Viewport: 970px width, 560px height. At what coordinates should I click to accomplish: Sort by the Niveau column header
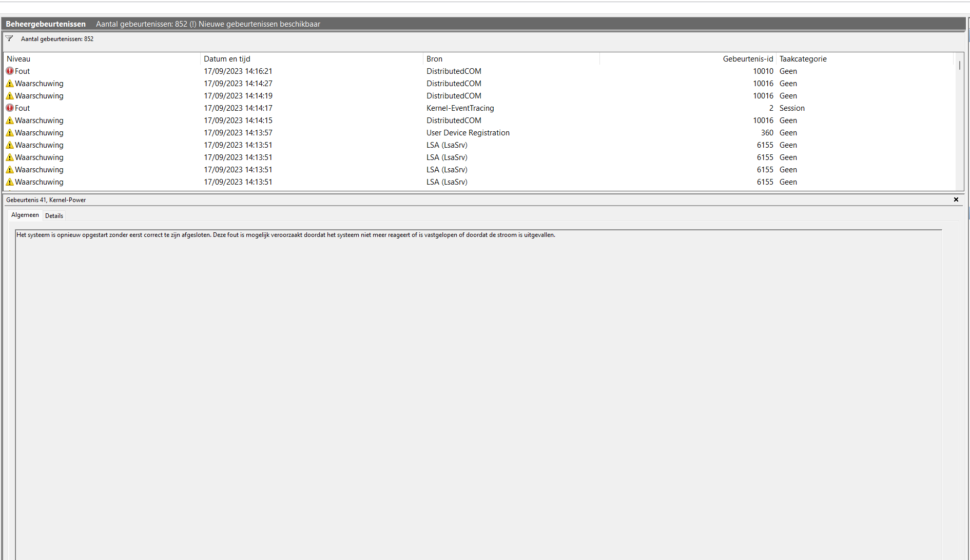click(x=102, y=59)
